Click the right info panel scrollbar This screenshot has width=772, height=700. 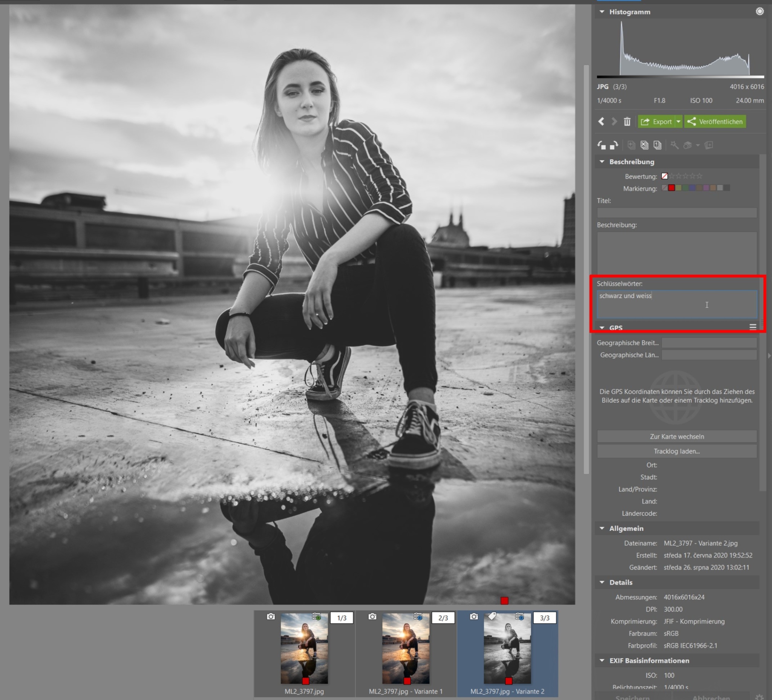762,322
